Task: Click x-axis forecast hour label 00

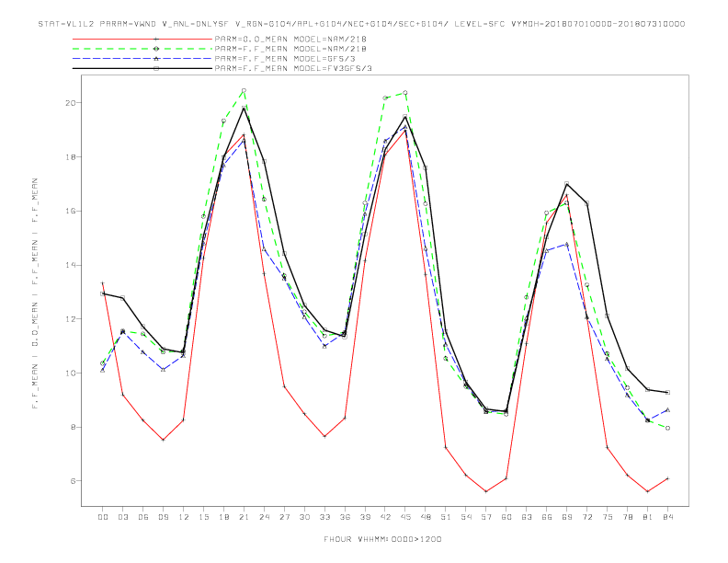Action: [103, 517]
